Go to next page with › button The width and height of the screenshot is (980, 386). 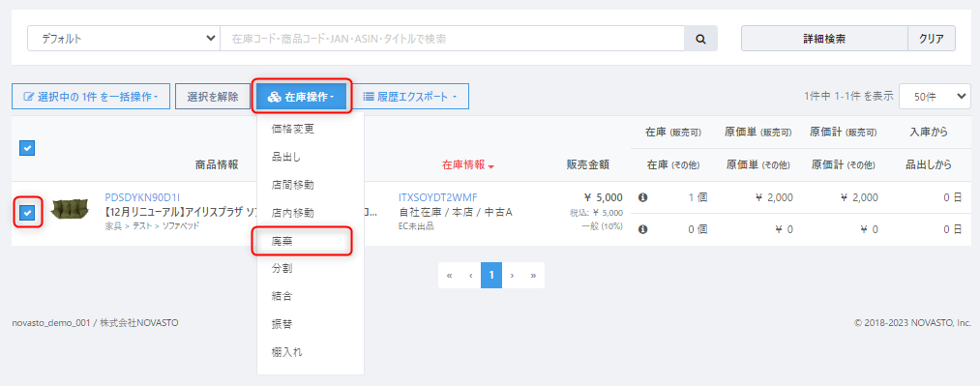click(512, 276)
